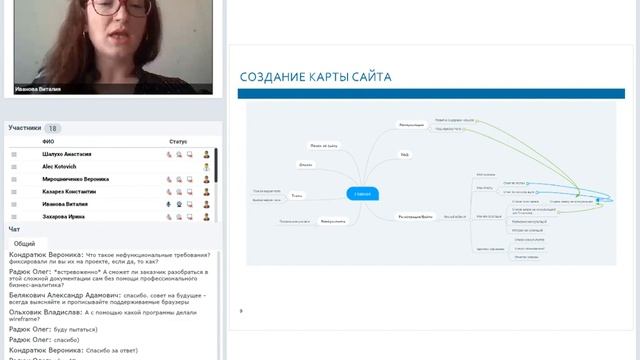Viewport: 640px width, 360px height.
Task: Click microphone icon for Захарова Ирина
Action: 169,217
